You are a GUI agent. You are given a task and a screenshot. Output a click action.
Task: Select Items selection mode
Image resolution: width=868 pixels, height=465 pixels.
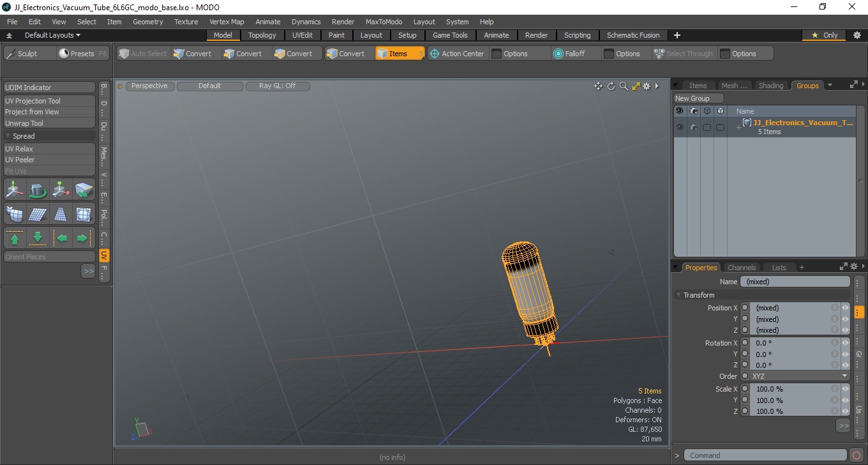pos(400,54)
